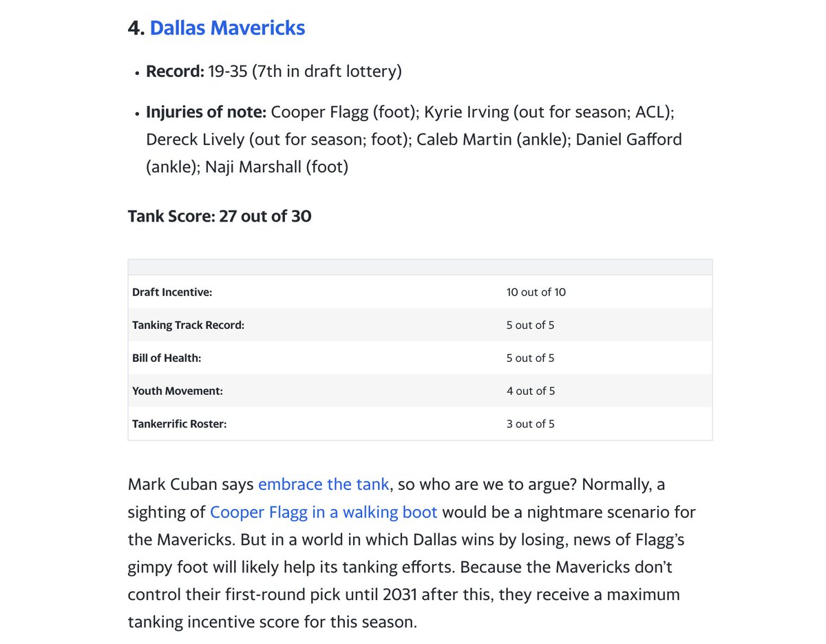
Task: Open the Dallas Mavericks heading link
Action: (x=227, y=28)
